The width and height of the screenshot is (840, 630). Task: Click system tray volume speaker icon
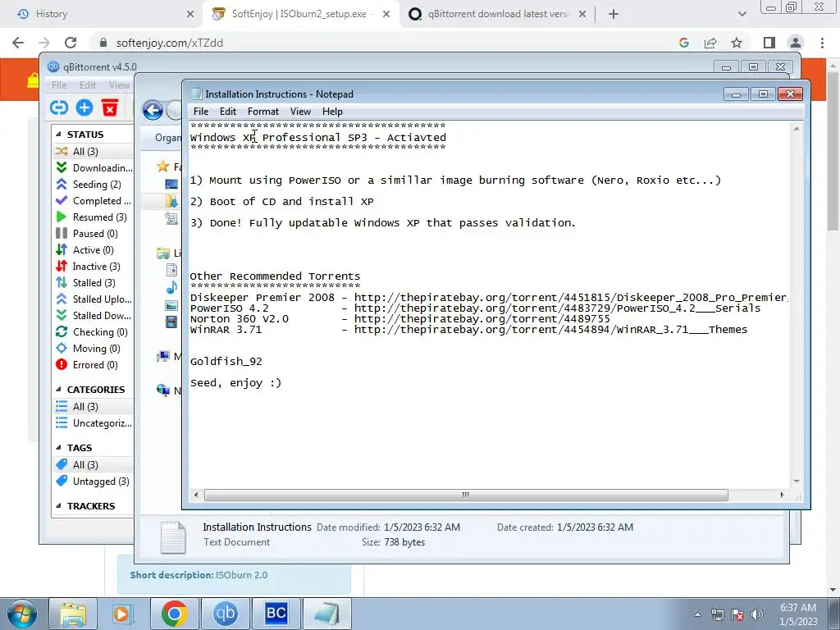756,614
